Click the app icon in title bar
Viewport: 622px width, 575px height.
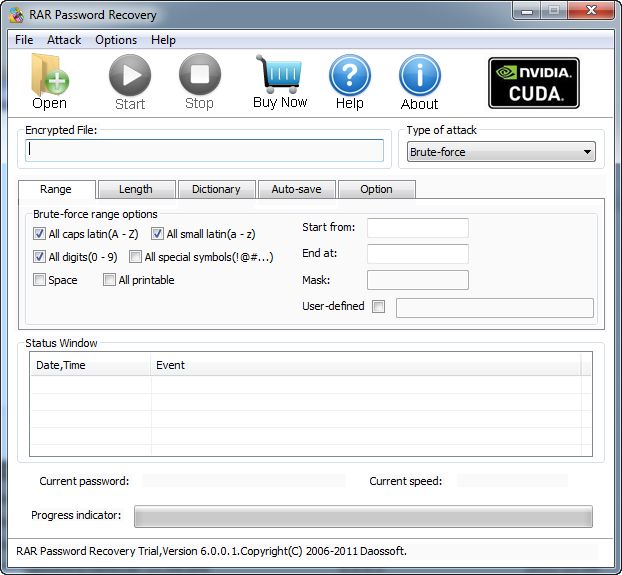coord(13,15)
